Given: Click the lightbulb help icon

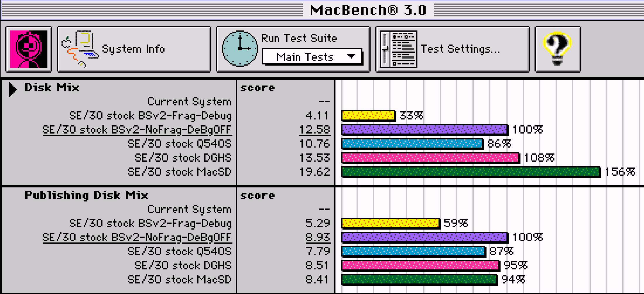Looking at the screenshot, I should [558, 49].
